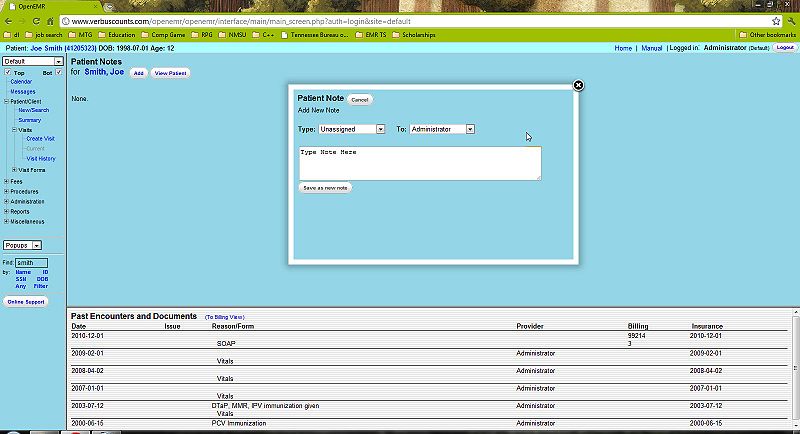The width and height of the screenshot is (800, 434).
Task: Open the Home link in the header
Action: (623, 48)
